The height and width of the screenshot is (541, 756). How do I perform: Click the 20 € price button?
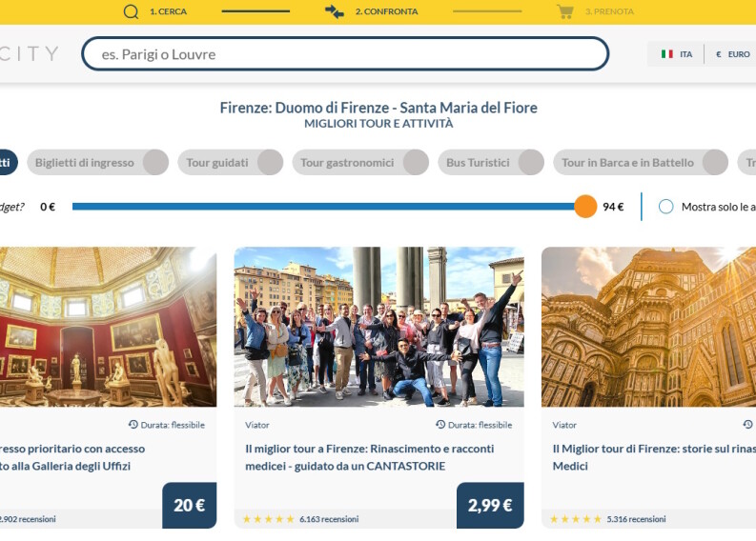[190, 505]
